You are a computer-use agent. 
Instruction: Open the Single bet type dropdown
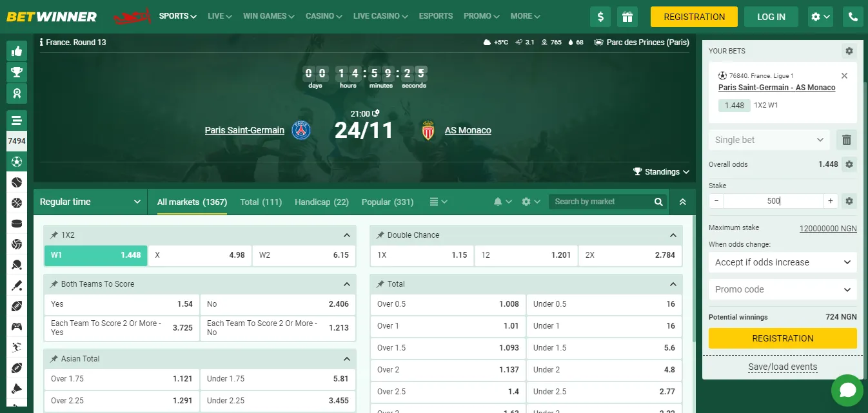[769, 139]
